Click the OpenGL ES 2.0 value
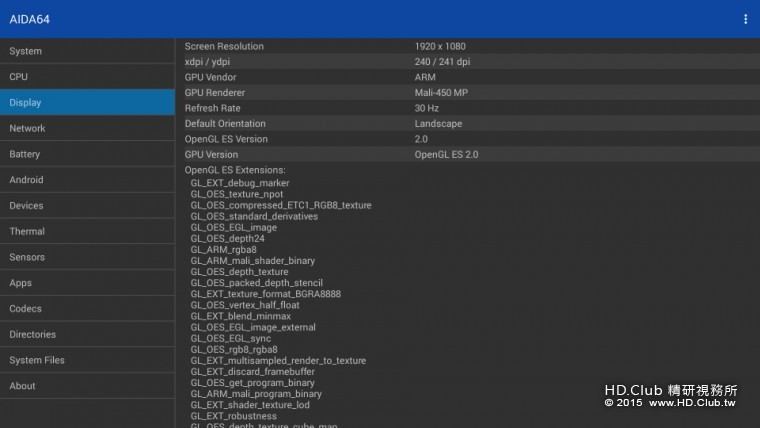This screenshot has width=760, height=428. (446, 155)
